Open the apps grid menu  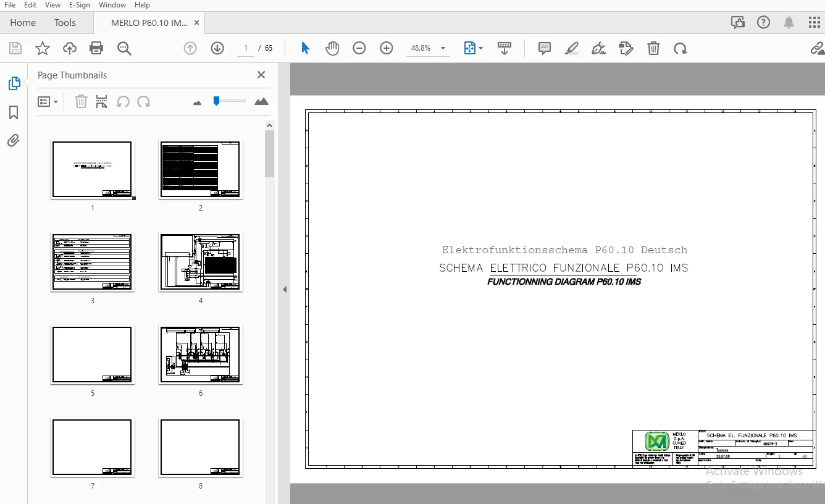(815, 23)
